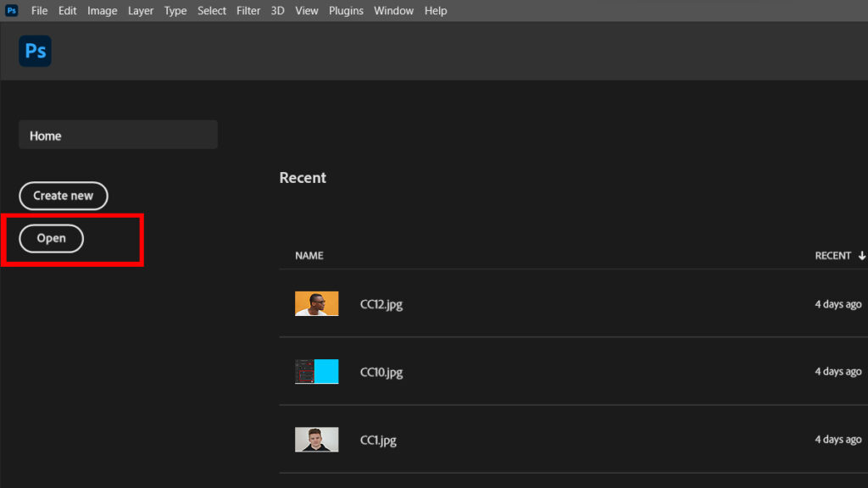Toggle the sort arrow beside RECENT

coord(862,256)
